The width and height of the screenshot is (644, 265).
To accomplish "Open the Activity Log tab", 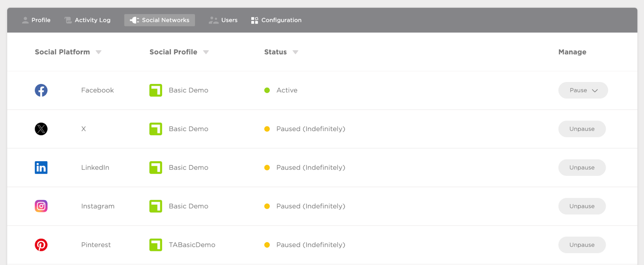I will (x=87, y=20).
